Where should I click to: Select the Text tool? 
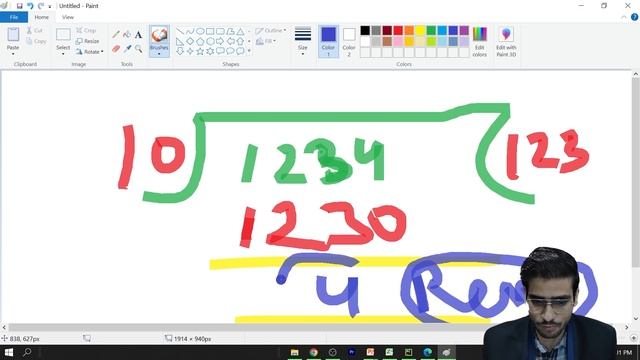pos(138,35)
